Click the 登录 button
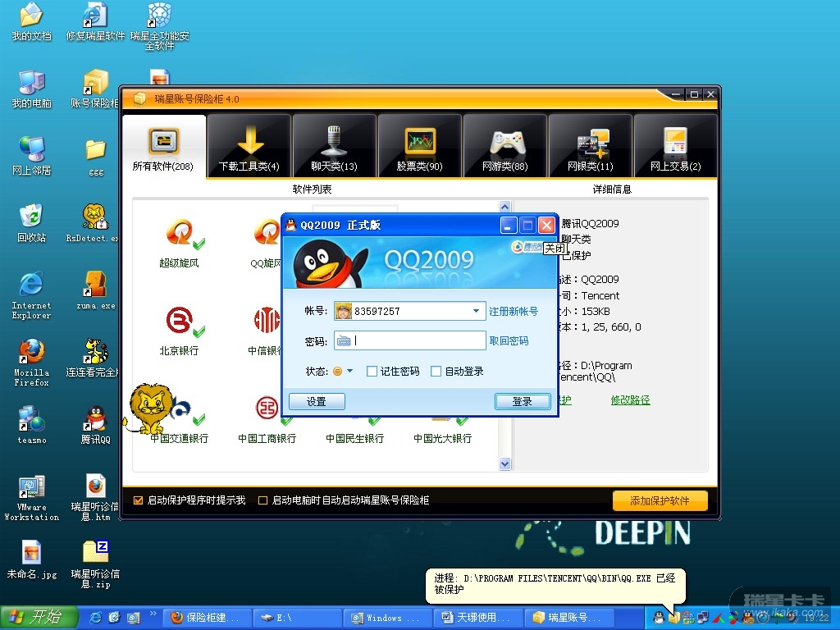The width and height of the screenshot is (840, 630). point(523,401)
